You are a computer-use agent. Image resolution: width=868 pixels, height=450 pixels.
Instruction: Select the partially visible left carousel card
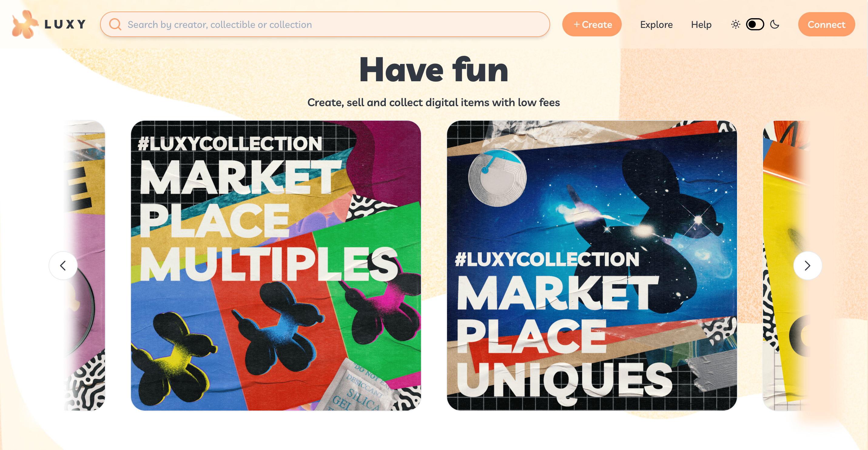coord(85,265)
